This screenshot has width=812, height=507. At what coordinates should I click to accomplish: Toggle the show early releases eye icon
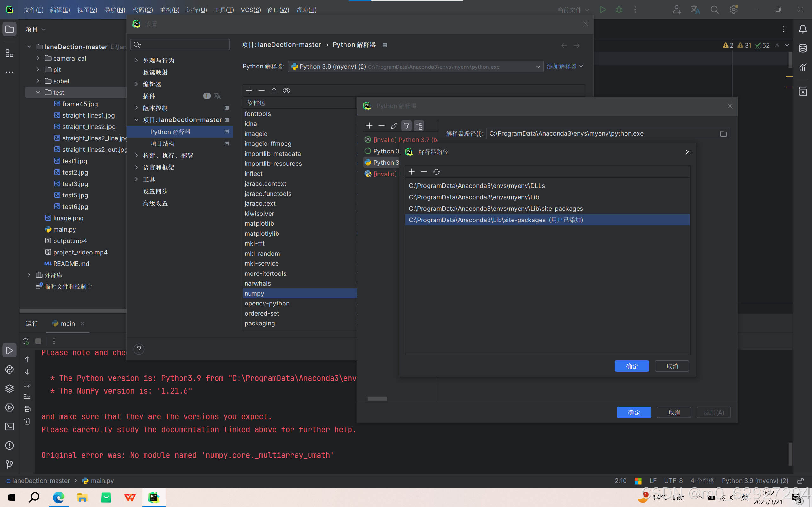(286, 91)
